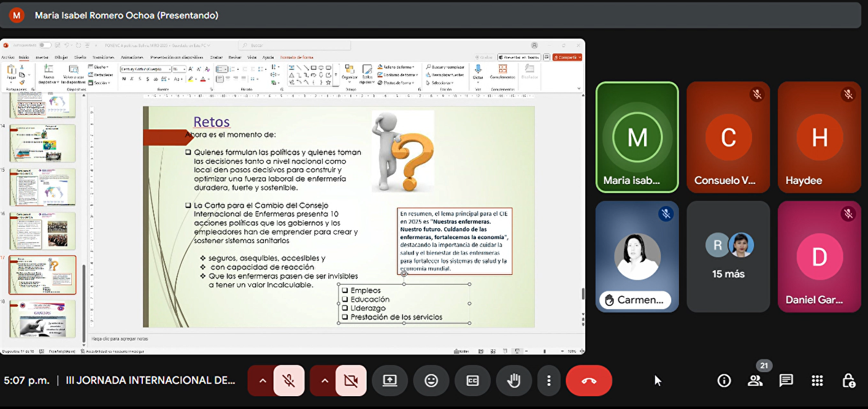Open the slide Diseño layout dropdown
Image resolution: width=868 pixels, height=409 pixels.
[99, 67]
